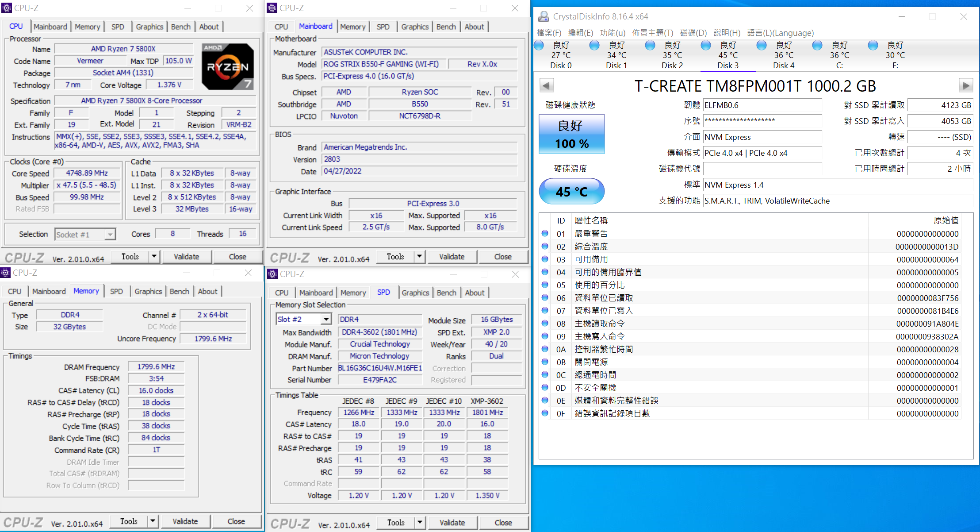The height and width of the screenshot is (532, 980).
Task: Open 編輯(E) menu in CrystalDiskInfo
Action: pos(581,33)
